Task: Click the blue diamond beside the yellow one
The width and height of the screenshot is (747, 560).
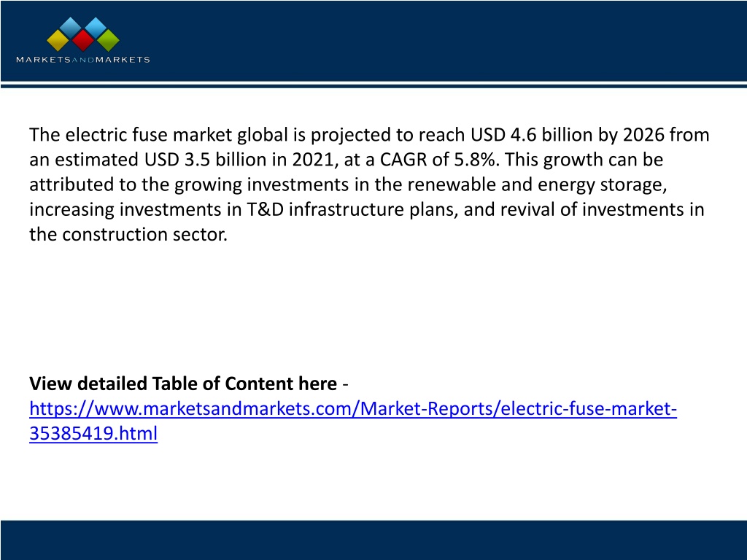Action: pyautogui.click(x=71, y=28)
